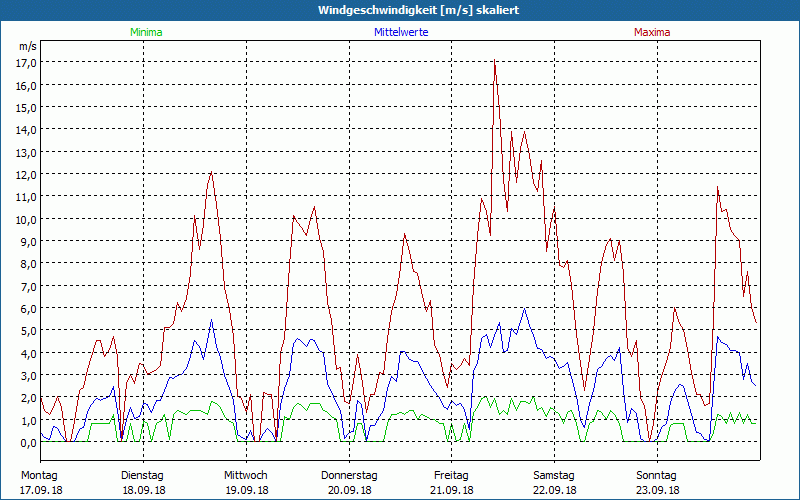The width and height of the screenshot is (800, 500).
Task: Click the date 20.09.18
Action: pos(349,490)
